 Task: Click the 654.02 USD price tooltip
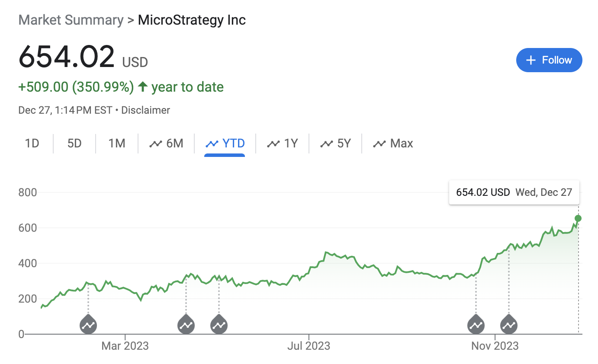514,192
